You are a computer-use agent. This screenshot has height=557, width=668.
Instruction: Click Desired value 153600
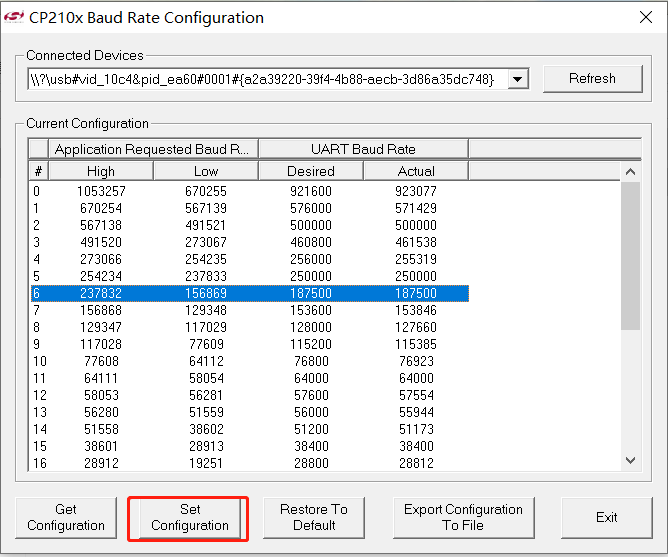(311, 310)
